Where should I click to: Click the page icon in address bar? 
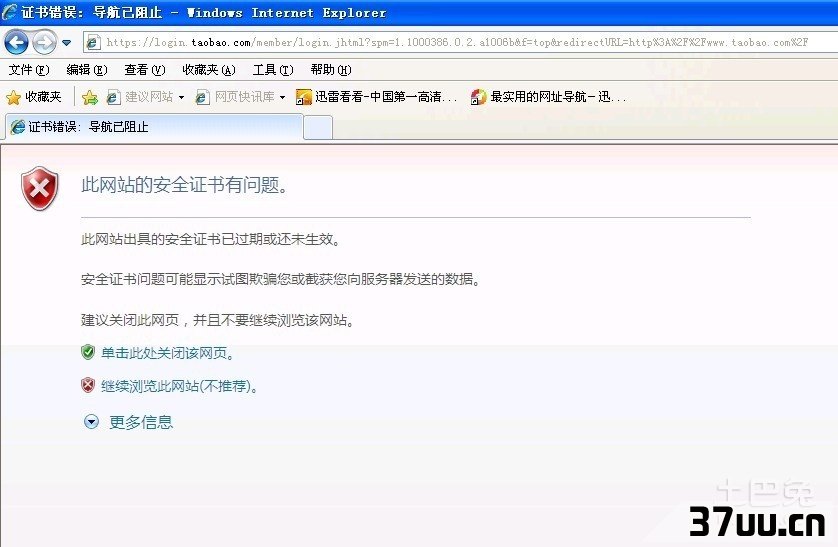coord(93,42)
